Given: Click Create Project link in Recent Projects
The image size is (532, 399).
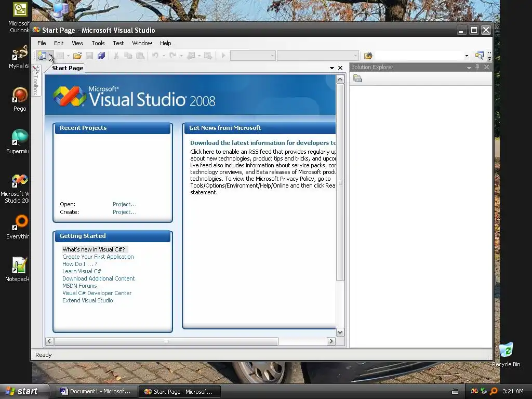Looking at the screenshot, I should coord(125,212).
